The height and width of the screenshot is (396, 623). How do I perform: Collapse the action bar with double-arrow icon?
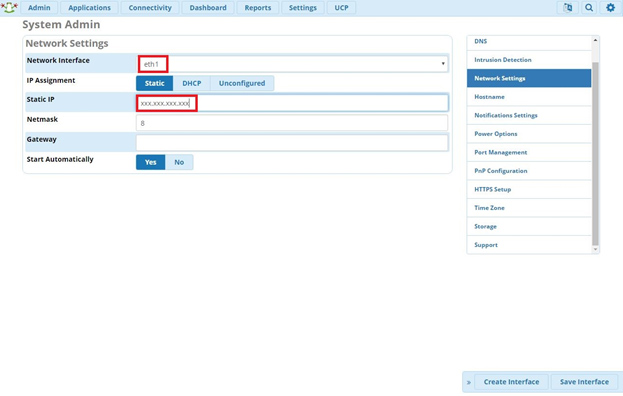coord(469,382)
